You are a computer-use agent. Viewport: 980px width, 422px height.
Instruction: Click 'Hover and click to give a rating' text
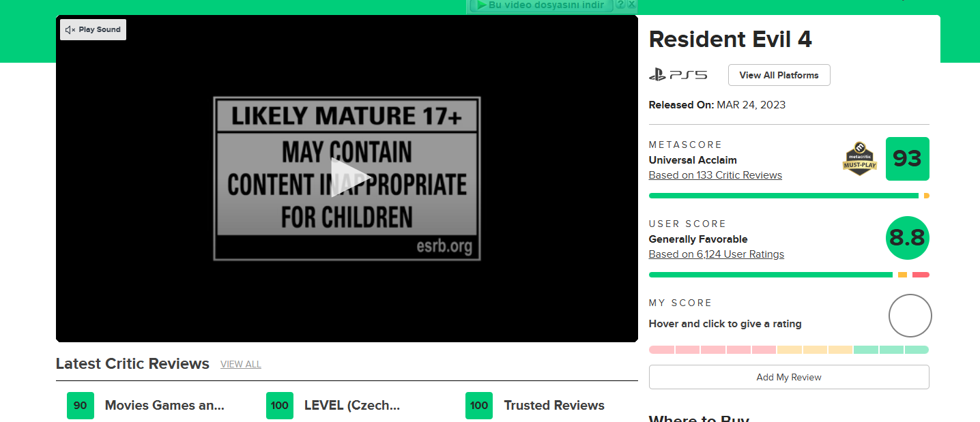pos(725,324)
